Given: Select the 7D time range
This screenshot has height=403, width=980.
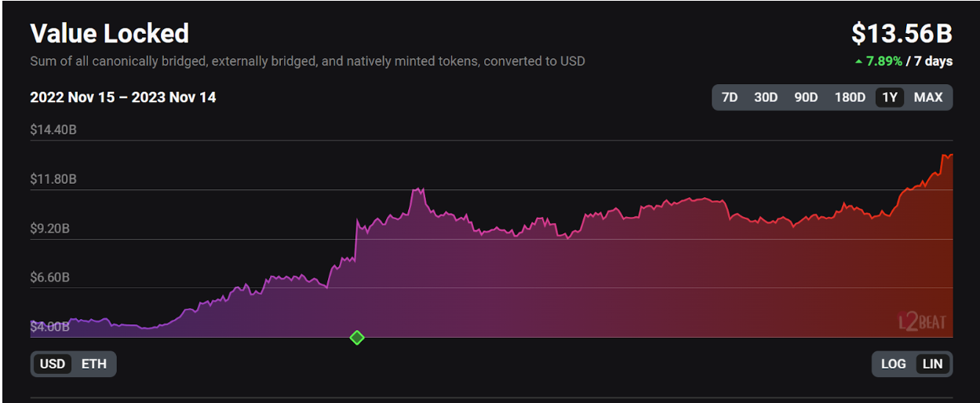Looking at the screenshot, I should 729,97.
